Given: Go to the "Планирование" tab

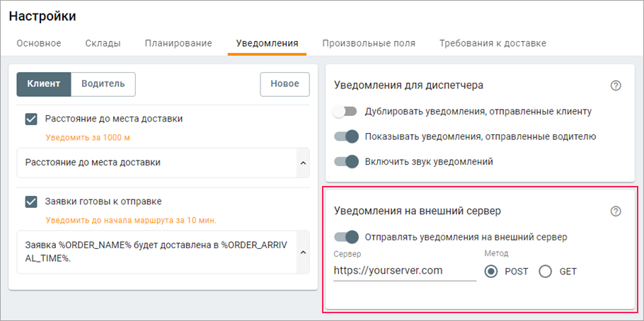Looking at the screenshot, I should 178,43.
